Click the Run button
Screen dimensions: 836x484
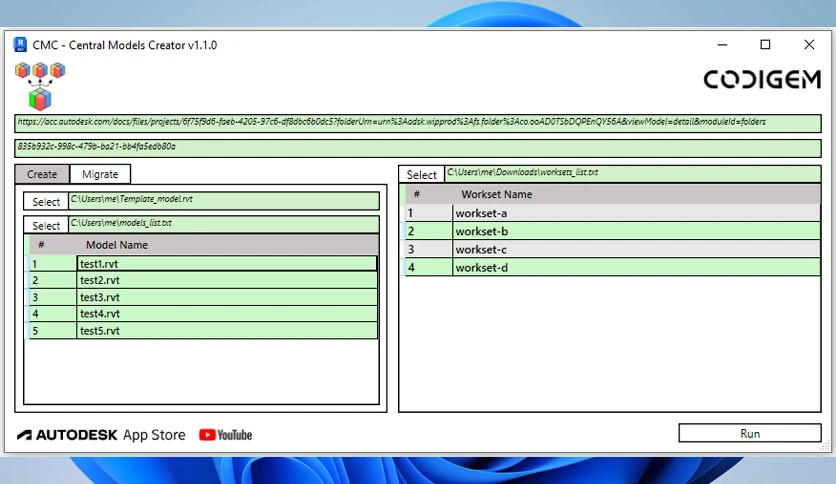coord(750,433)
